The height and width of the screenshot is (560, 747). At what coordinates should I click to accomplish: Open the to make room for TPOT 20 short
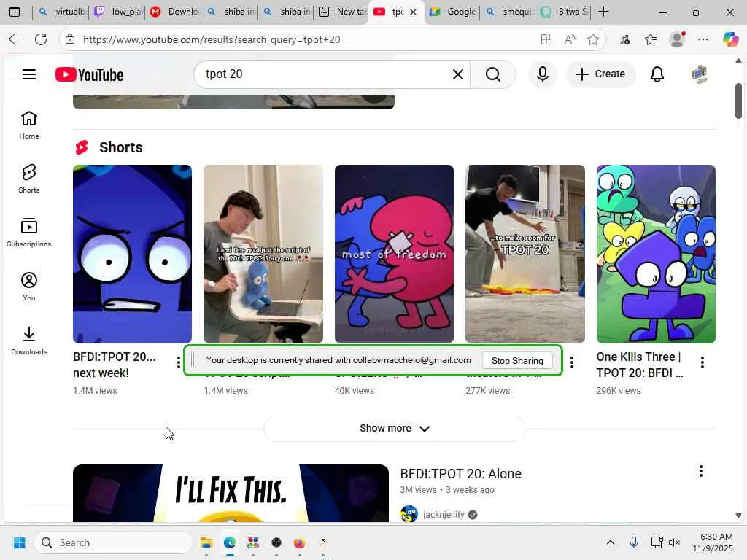tap(525, 254)
